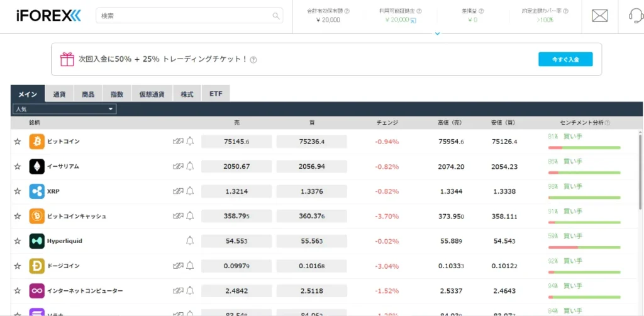
Task: Click the Bitcoin sentiment bar
Action: pos(584,147)
